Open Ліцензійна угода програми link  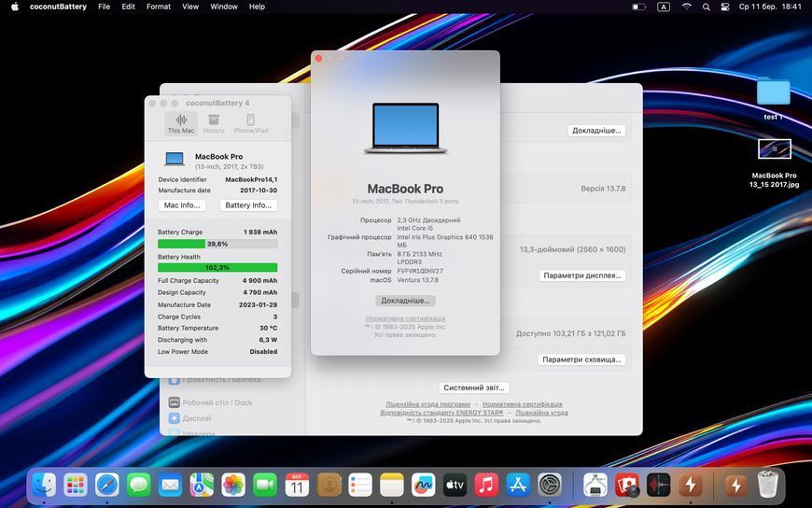coord(427,404)
